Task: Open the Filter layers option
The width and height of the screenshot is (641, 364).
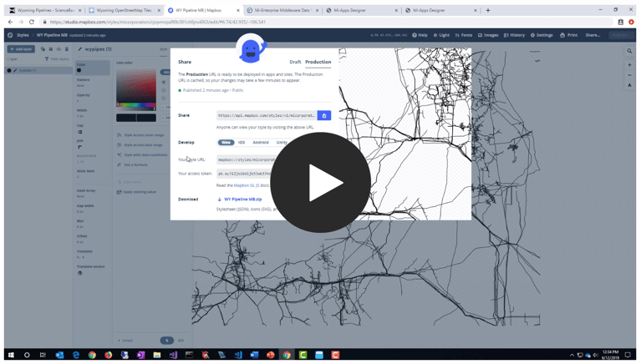Action: [57, 59]
